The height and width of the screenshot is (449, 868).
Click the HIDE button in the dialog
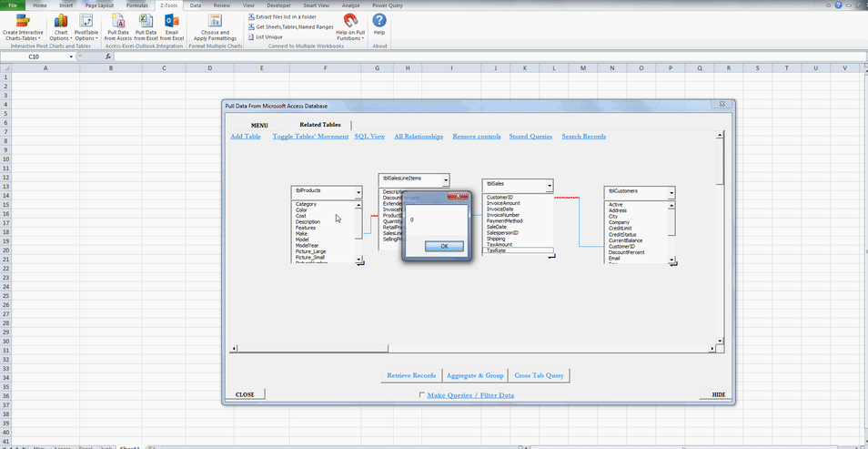pyautogui.click(x=718, y=394)
